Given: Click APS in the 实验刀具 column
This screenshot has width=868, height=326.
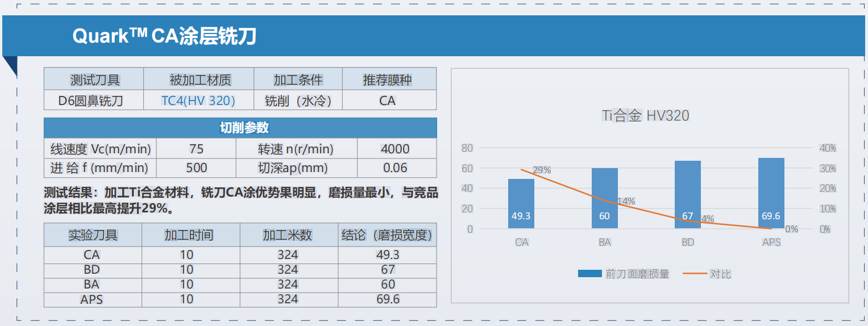Looking at the screenshot, I should [x=92, y=299].
